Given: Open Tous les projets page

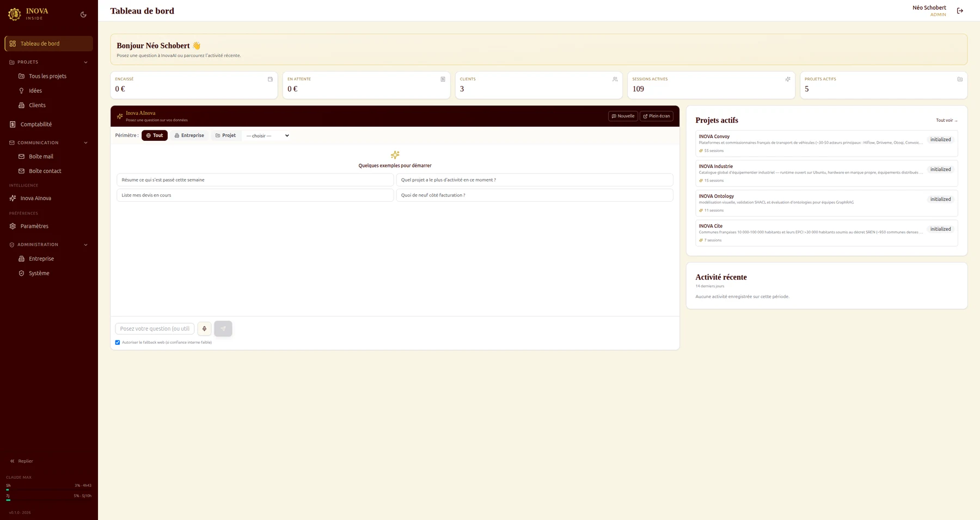Looking at the screenshot, I should tap(48, 76).
